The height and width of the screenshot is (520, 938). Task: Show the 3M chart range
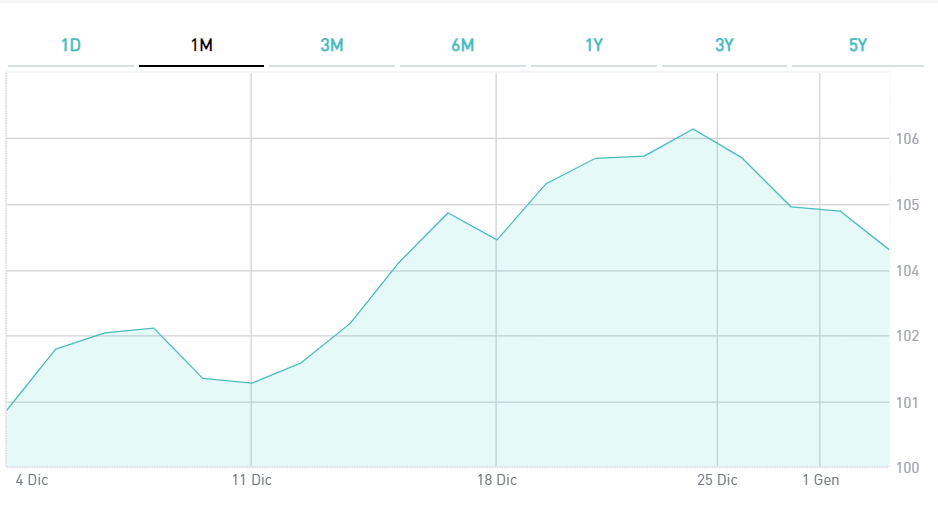coord(332,46)
